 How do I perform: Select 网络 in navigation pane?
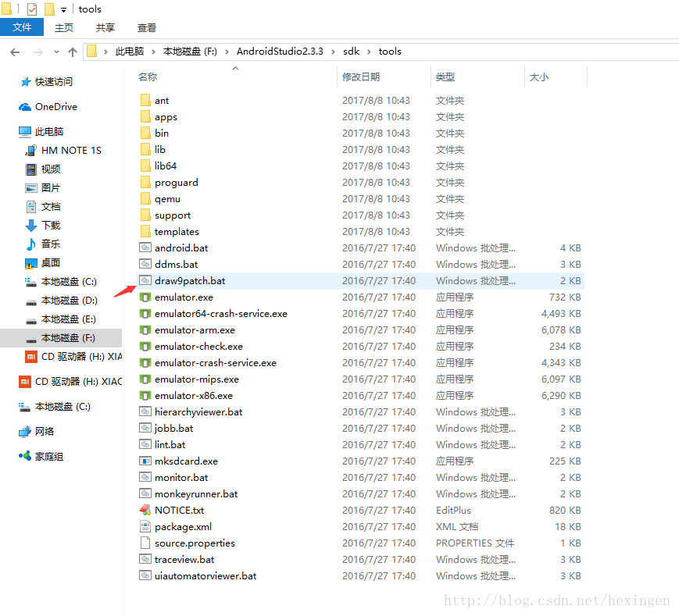45,431
